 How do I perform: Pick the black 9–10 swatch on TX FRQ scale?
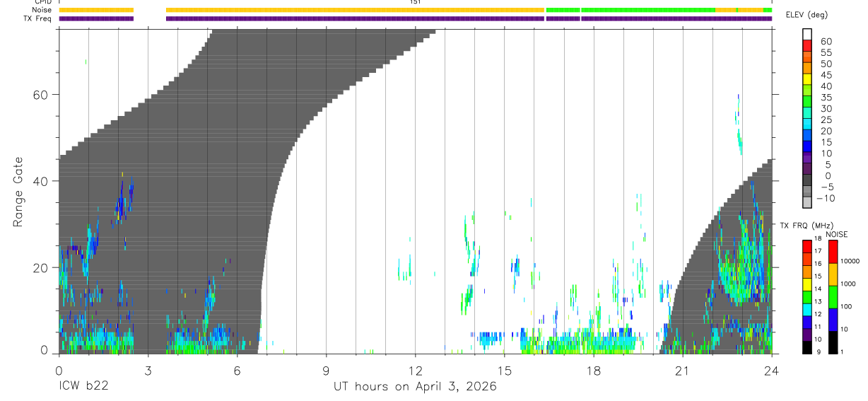pyautogui.click(x=807, y=347)
